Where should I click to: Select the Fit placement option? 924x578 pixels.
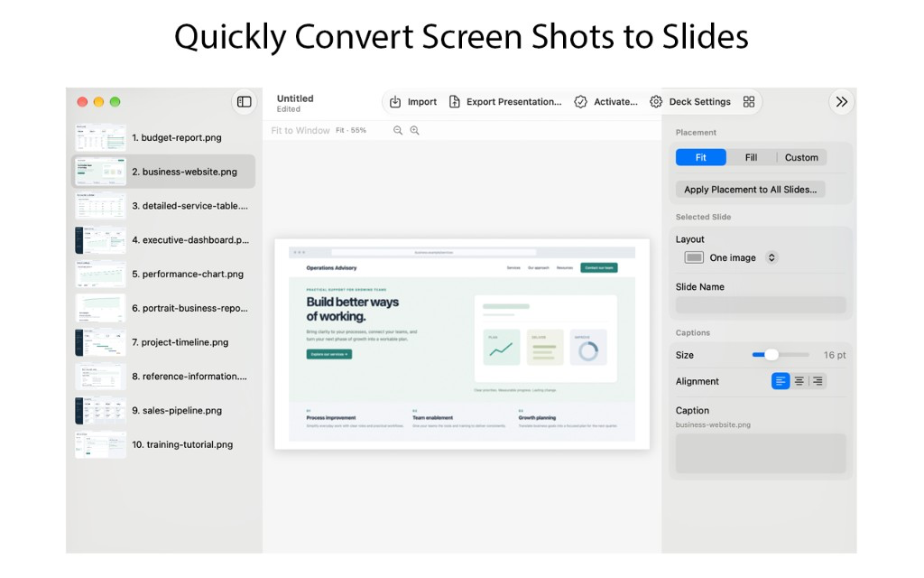pyautogui.click(x=700, y=157)
